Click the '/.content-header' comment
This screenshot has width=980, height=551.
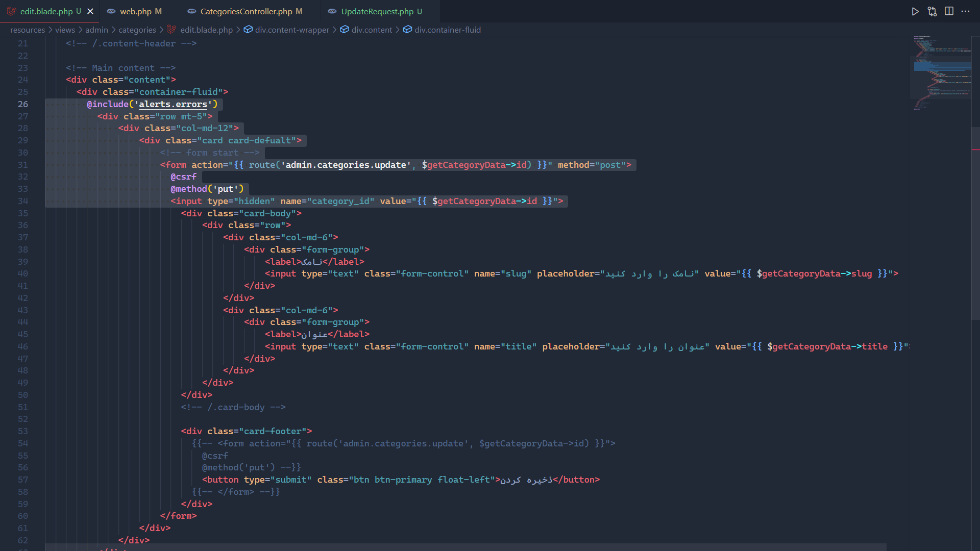point(131,43)
